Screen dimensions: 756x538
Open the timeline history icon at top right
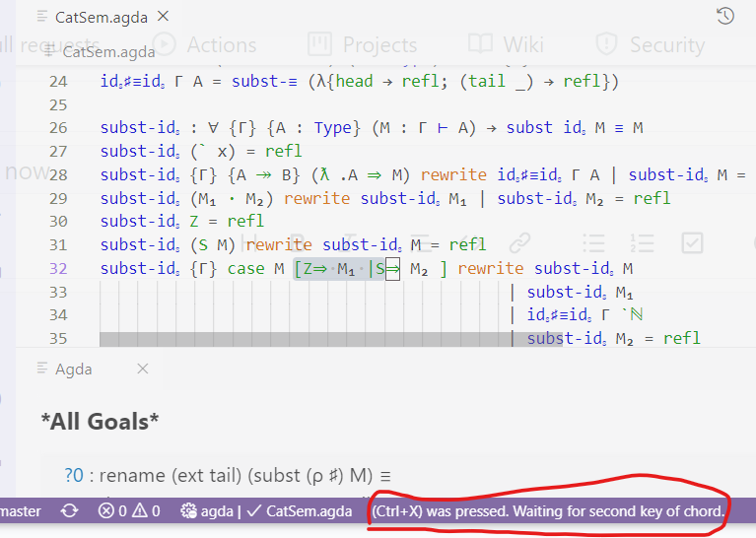(x=724, y=17)
